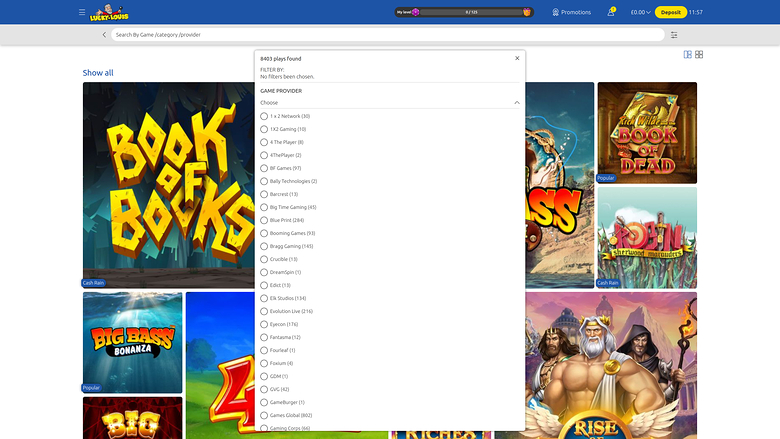This screenshot has height=439, width=780.
Task: Open the Book of Books game tile
Action: pos(169,185)
